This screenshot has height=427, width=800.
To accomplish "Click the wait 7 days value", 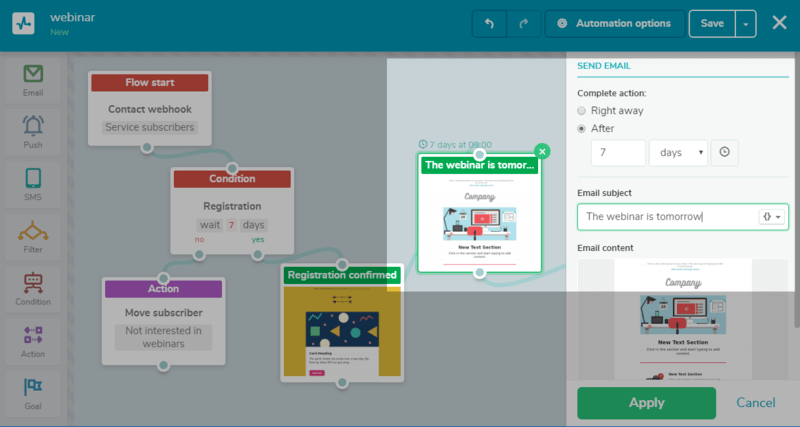I will pyautogui.click(x=232, y=225).
